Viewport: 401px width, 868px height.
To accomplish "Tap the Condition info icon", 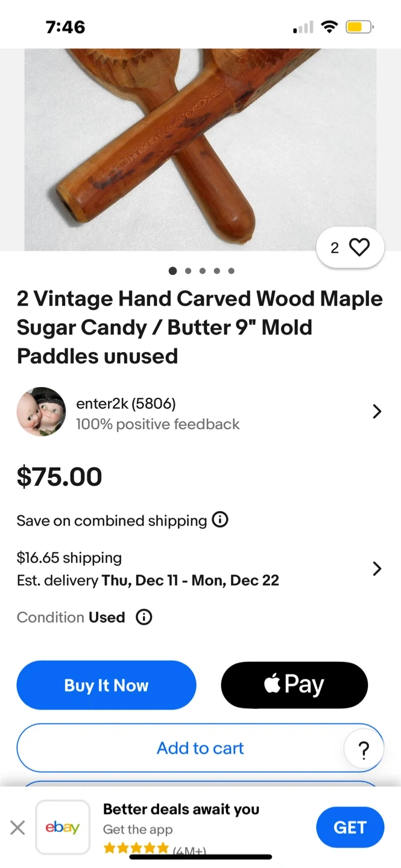I will pos(144,617).
